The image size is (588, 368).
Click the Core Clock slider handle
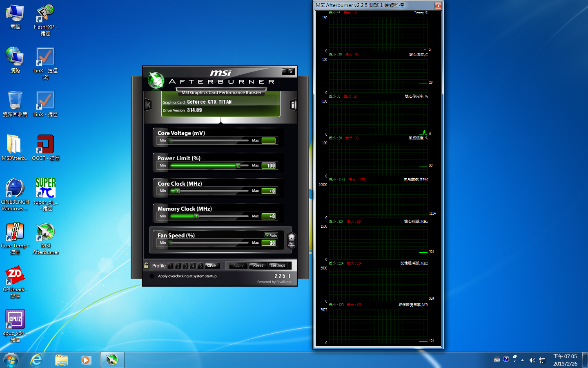pyautogui.click(x=177, y=191)
